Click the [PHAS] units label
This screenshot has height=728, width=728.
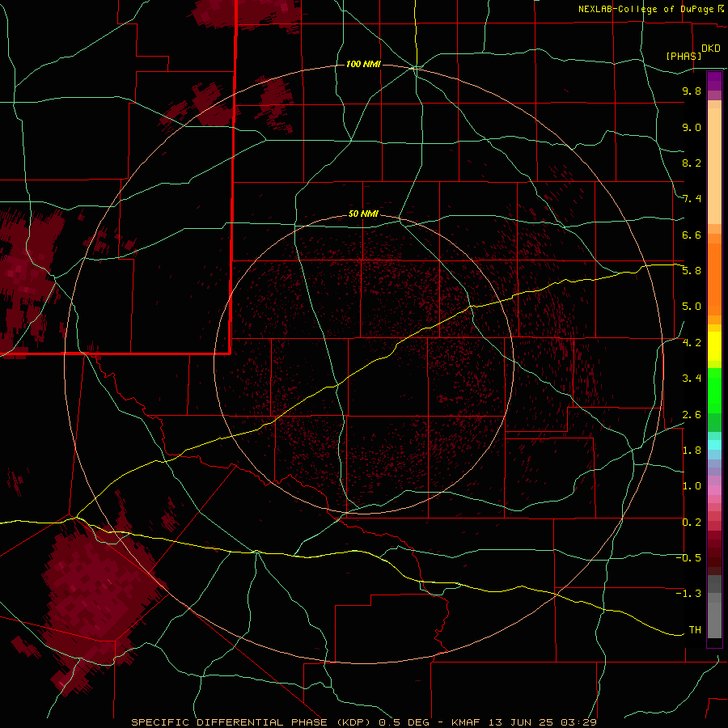click(684, 56)
